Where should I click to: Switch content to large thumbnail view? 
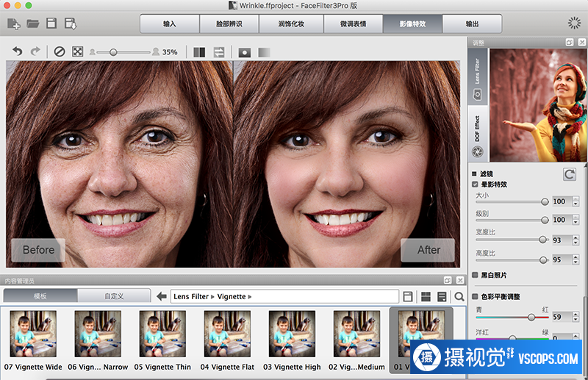426,297
